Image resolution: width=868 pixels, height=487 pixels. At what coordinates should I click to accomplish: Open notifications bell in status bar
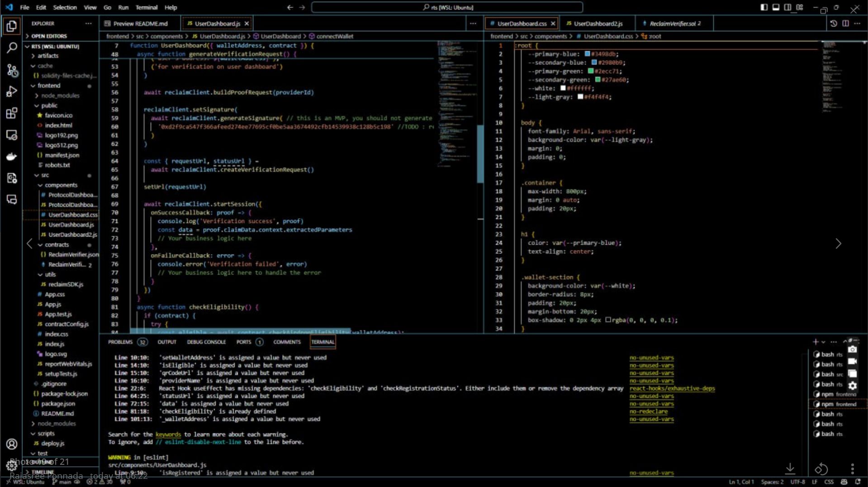858,482
